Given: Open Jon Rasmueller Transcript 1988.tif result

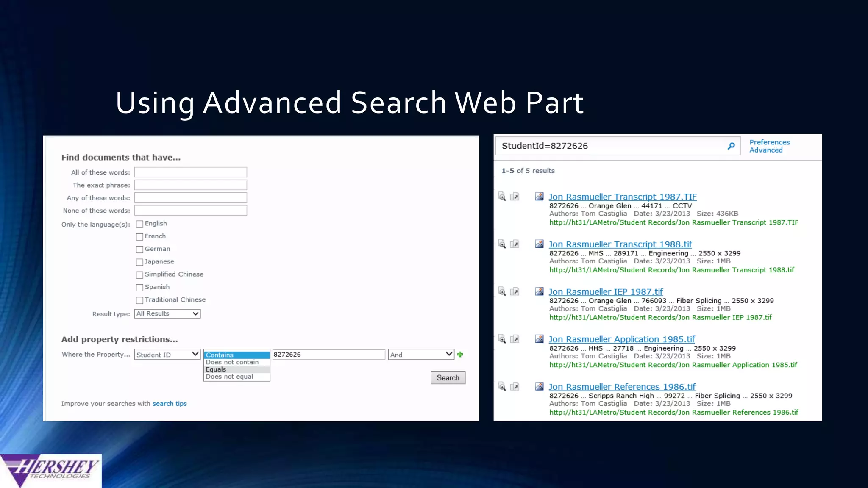Looking at the screenshot, I should pos(620,244).
